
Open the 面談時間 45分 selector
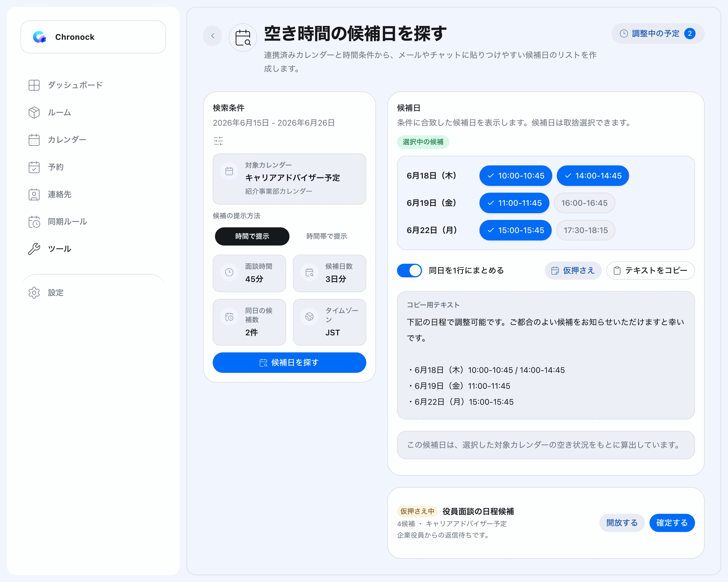(249, 273)
